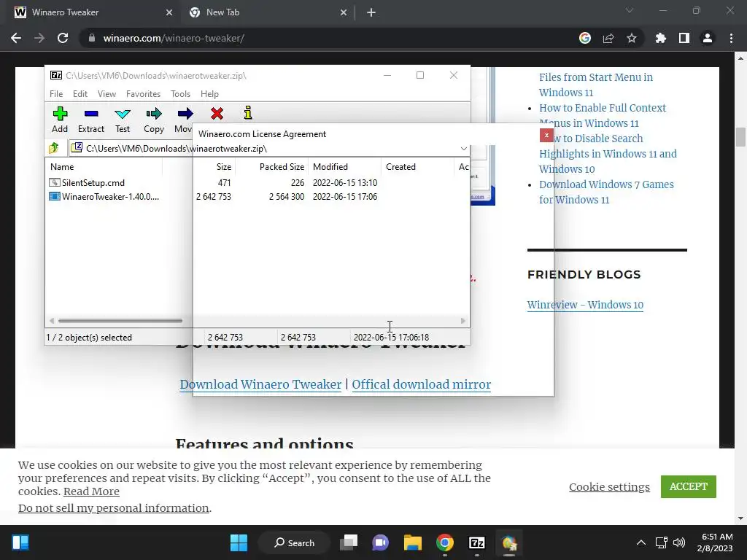Click the Chrome address bar URL
Screen dimensions: 747x560
click(174, 38)
